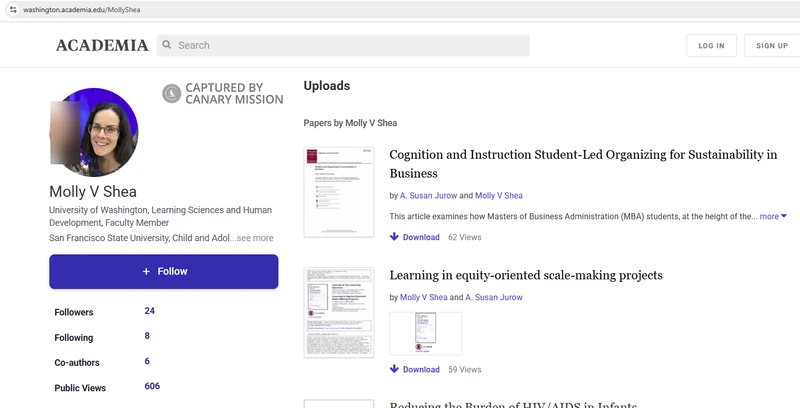Open Molly V Shea link under first paper

pyautogui.click(x=498, y=195)
